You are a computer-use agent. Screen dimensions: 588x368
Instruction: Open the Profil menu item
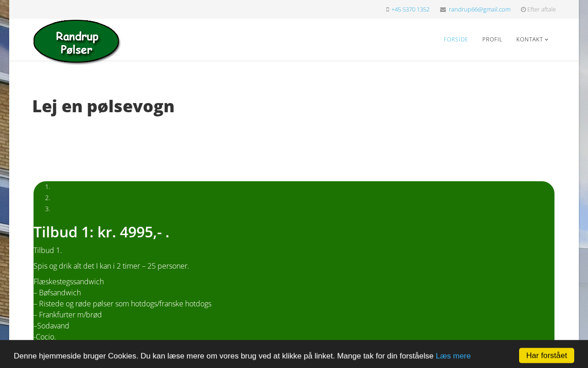point(492,40)
